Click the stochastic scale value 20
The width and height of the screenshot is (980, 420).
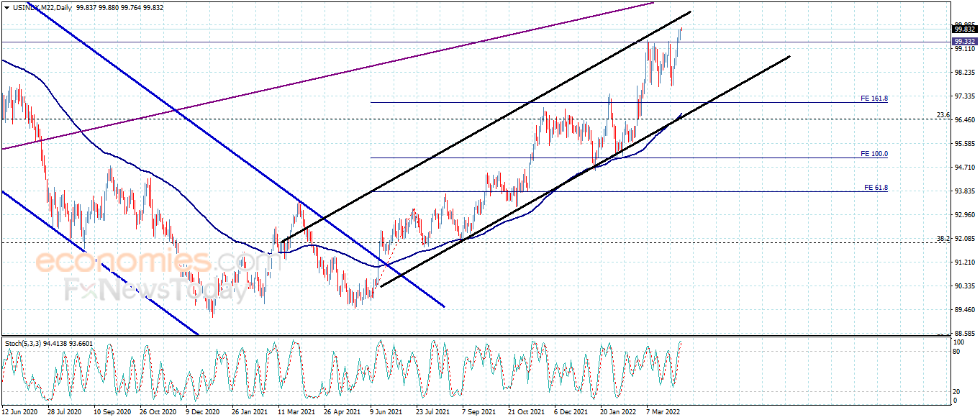(957, 391)
